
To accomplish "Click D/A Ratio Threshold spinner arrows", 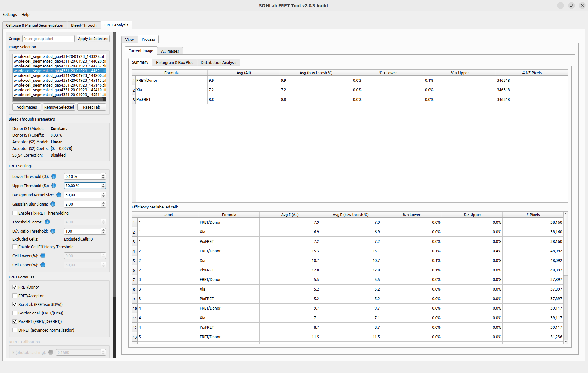I will (103, 231).
